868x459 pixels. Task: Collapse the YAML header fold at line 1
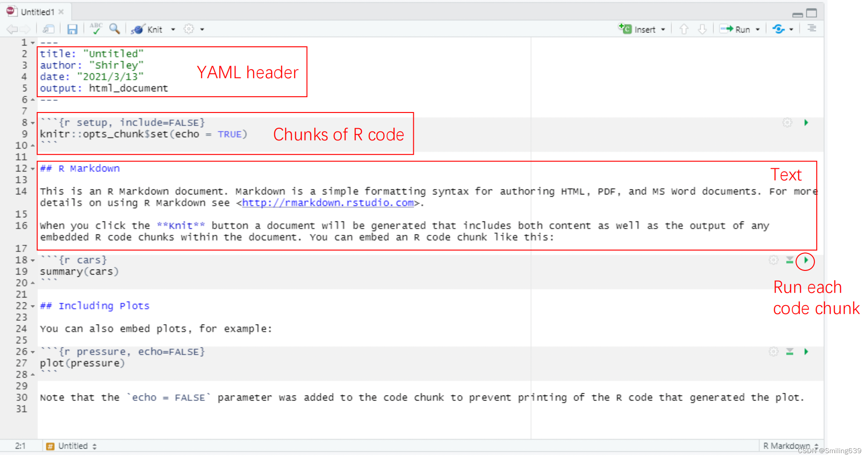(33, 43)
